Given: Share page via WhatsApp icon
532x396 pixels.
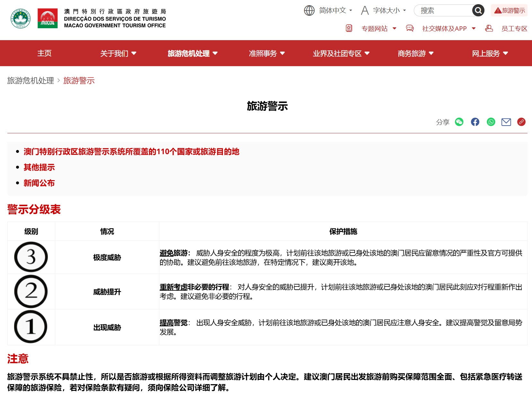Looking at the screenshot, I should 491,122.
